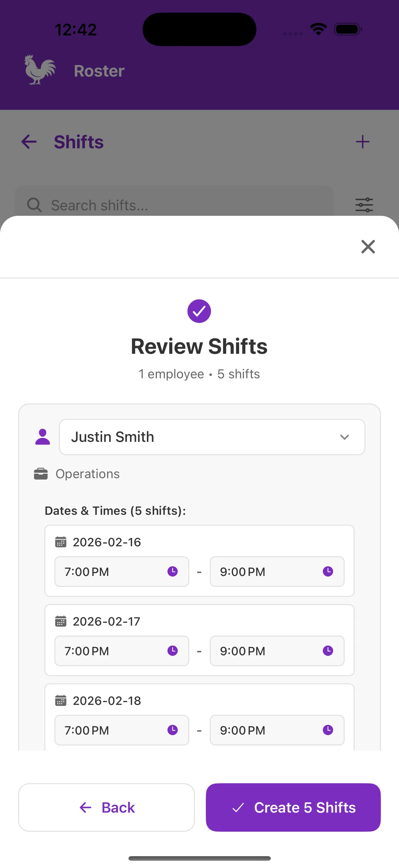Open end time clock picker for 2026-02-16
This screenshot has width=399, height=868.
328,571
